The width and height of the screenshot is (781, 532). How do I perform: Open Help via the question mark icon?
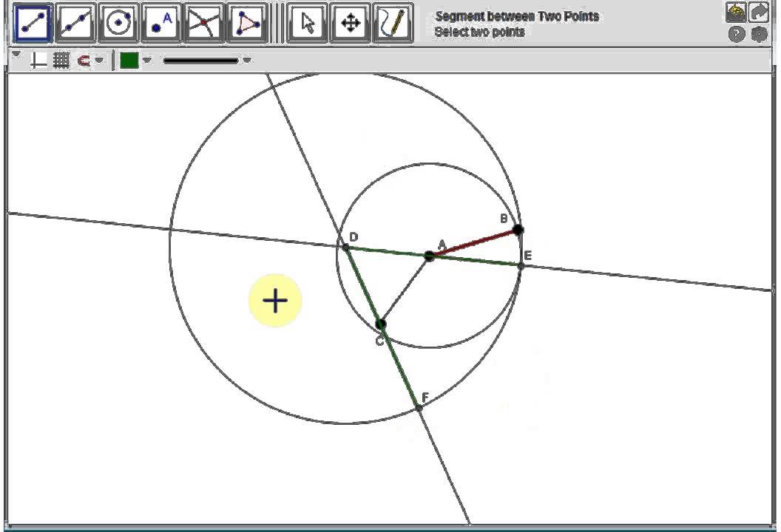tap(737, 34)
